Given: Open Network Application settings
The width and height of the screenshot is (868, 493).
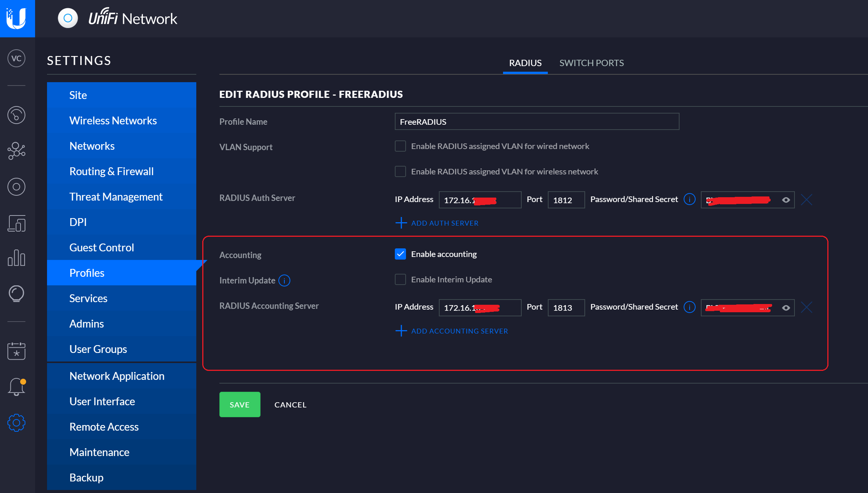Looking at the screenshot, I should click(122, 376).
